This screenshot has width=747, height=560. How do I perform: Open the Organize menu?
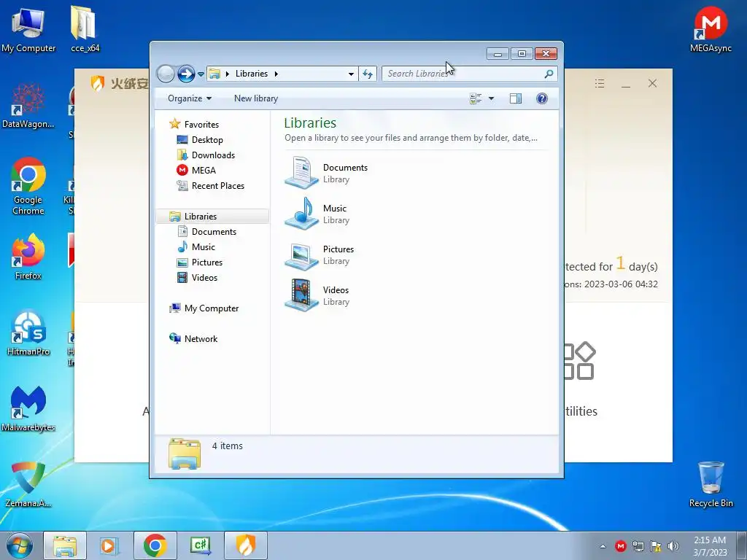point(189,98)
